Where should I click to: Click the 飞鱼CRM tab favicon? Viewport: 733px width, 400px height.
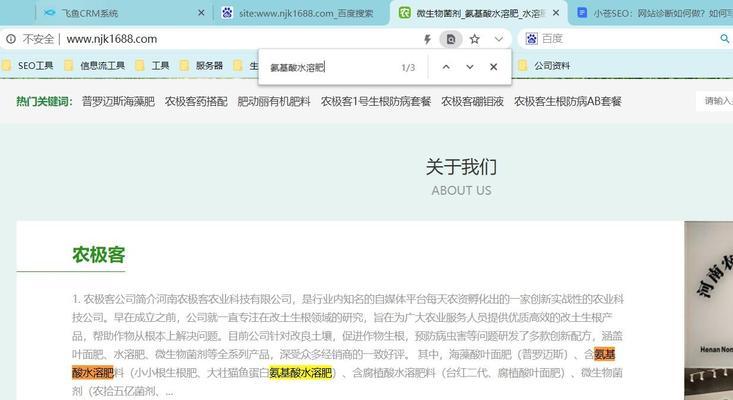click(50, 13)
